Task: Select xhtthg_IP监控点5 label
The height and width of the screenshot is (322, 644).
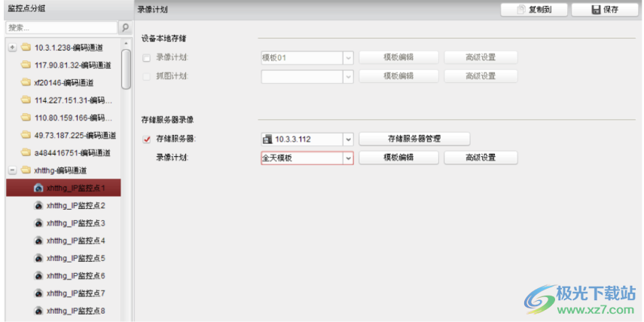Action: 76,258
